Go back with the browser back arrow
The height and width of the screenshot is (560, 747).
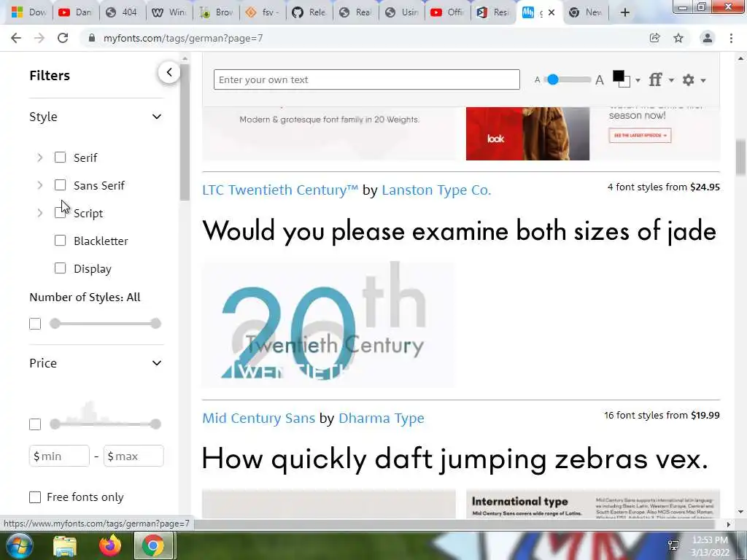point(16,38)
